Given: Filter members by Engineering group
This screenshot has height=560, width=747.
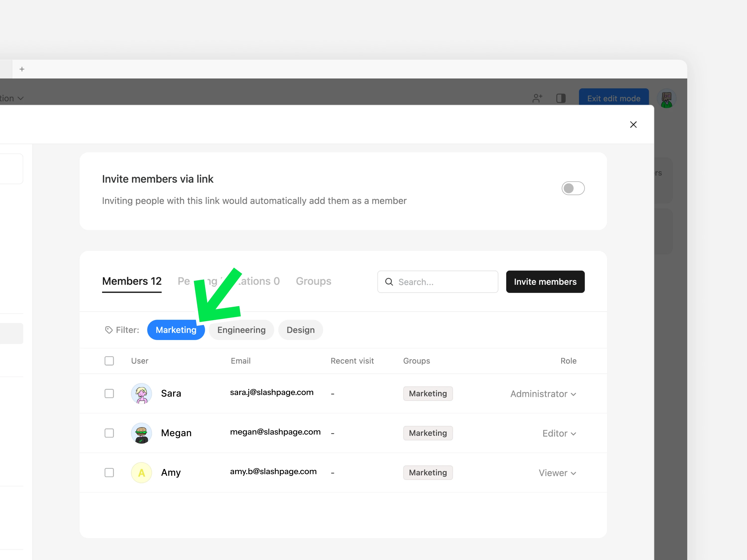Looking at the screenshot, I should 241,330.
